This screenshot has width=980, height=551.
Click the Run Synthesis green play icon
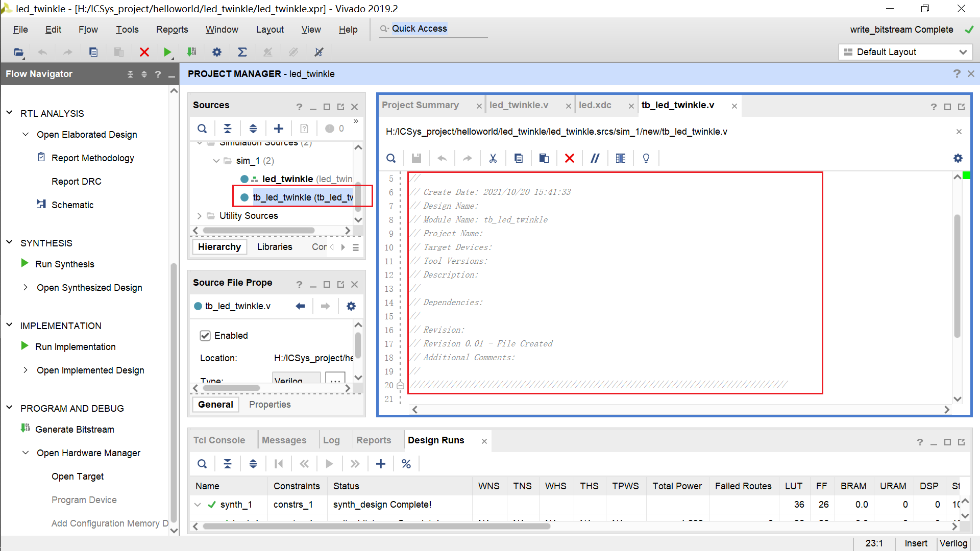pyautogui.click(x=24, y=263)
